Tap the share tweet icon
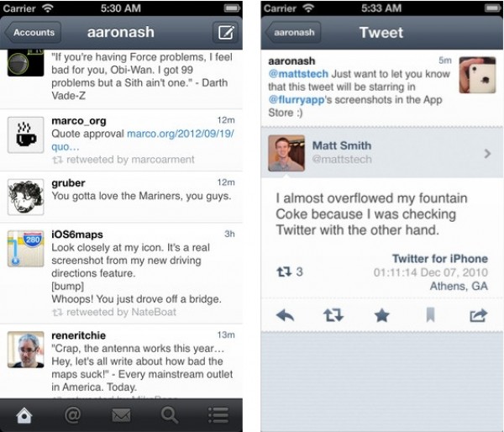The width and height of the screenshot is (504, 432). coord(479,315)
